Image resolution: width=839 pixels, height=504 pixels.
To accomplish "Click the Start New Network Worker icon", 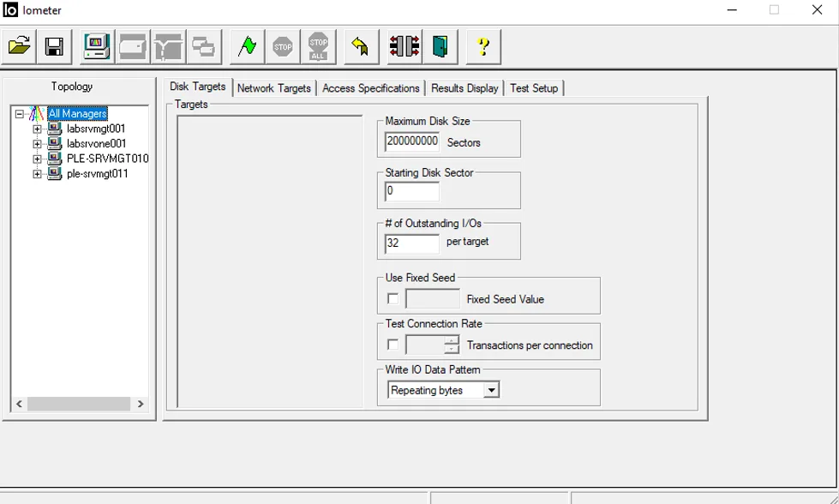I will [169, 46].
